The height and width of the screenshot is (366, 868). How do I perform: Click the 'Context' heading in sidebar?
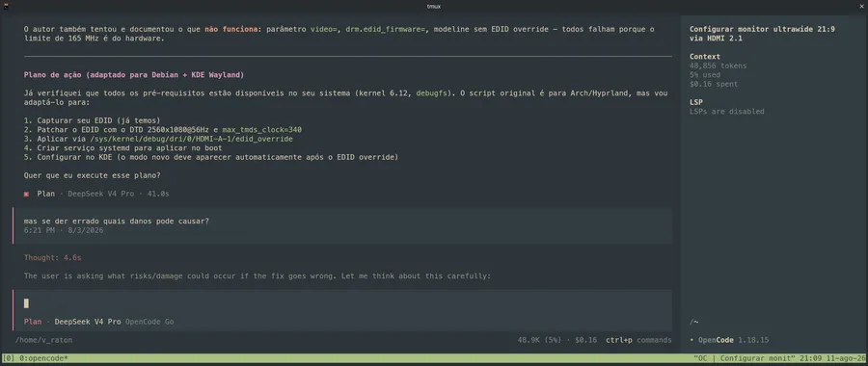[x=705, y=57]
